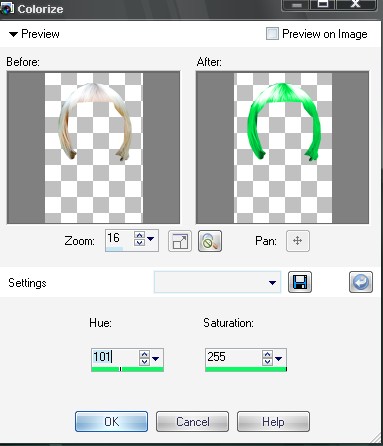Open the Zoom dropdown arrow

[151, 239]
